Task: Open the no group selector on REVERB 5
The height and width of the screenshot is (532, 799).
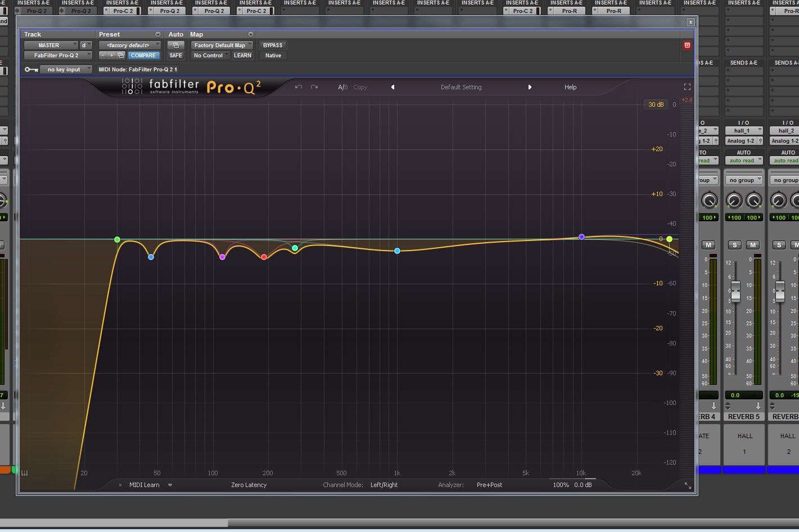Action: click(744, 180)
